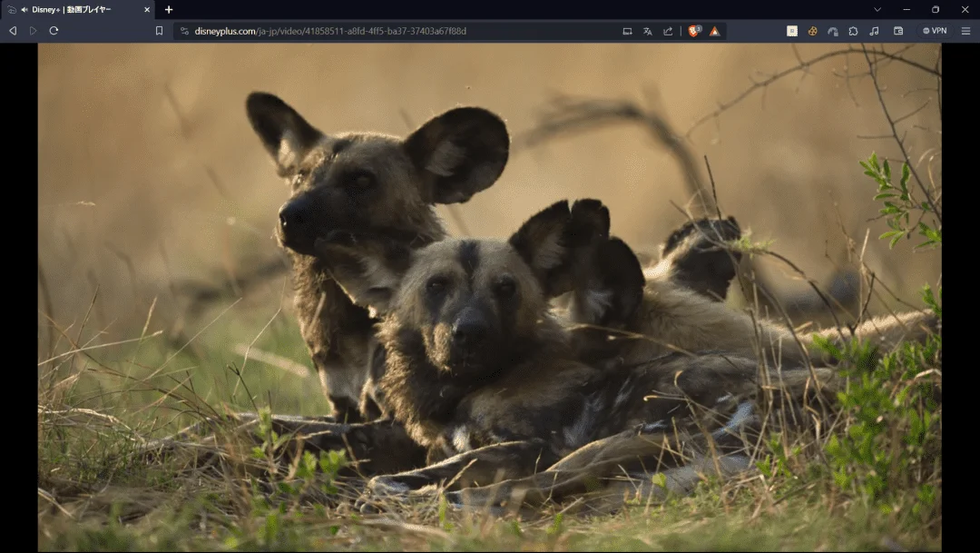The height and width of the screenshot is (553, 980).
Task: Open the Brave hamburger main menu
Action: (x=965, y=31)
